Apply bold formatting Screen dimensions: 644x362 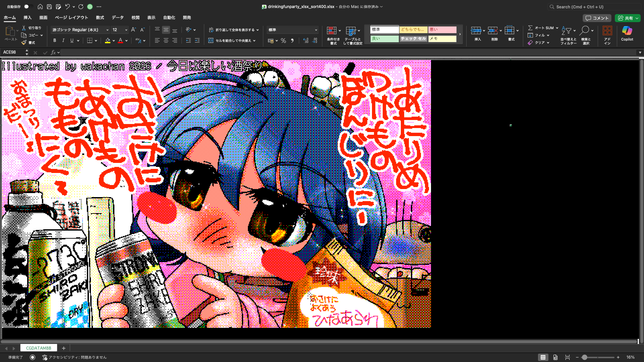tap(54, 40)
